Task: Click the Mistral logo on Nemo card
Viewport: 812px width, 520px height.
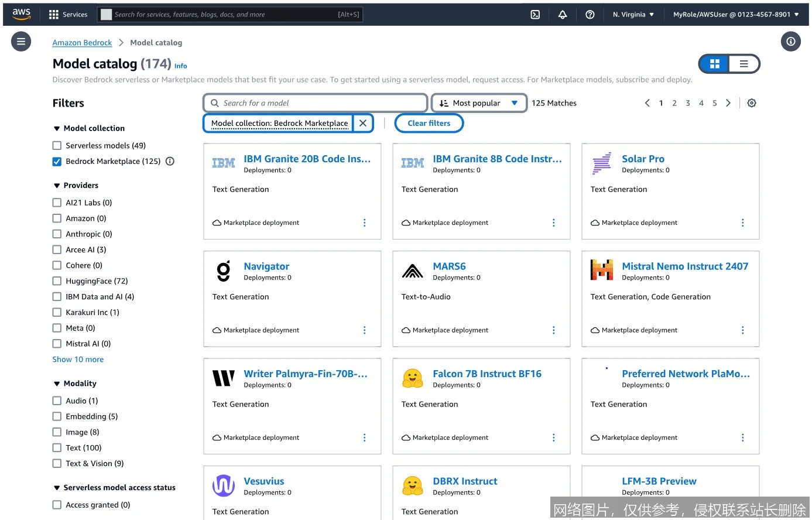Action: pos(602,270)
